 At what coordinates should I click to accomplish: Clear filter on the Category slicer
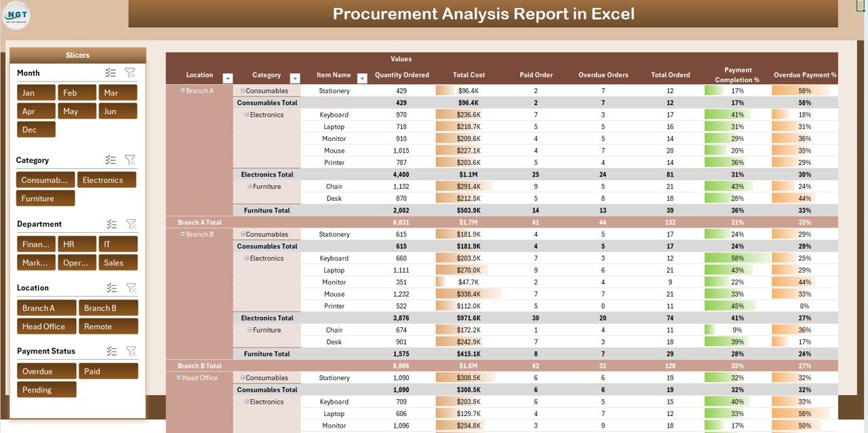pos(130,160)
